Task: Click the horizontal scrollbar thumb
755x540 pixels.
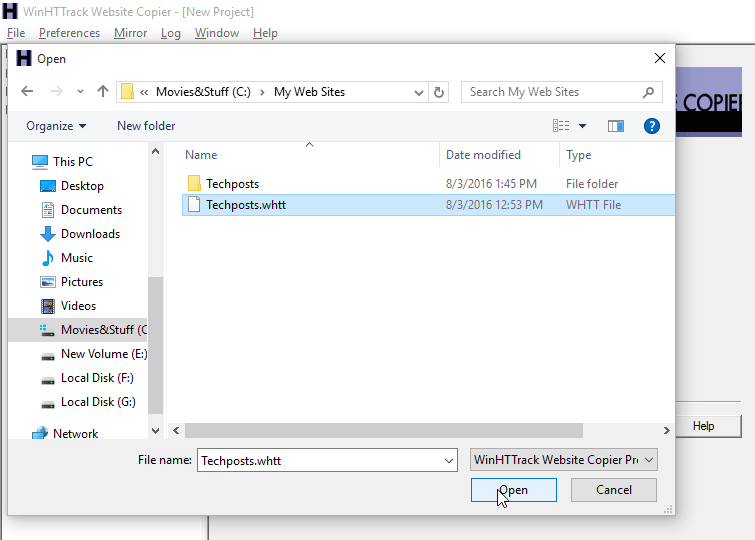Action: pyautogui.click(x=384, y=431)
